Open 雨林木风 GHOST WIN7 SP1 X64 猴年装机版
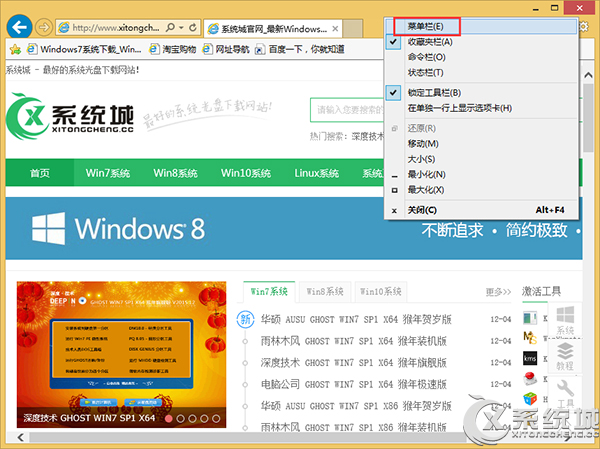Image resolution: width=600 pixels, height=449 pixels. pyautogui.click(x=354, y=341)
